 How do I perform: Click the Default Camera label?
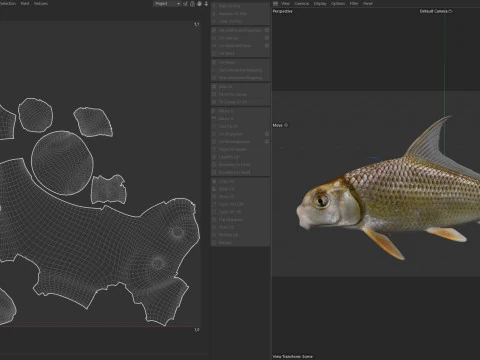tap(433, 11)
